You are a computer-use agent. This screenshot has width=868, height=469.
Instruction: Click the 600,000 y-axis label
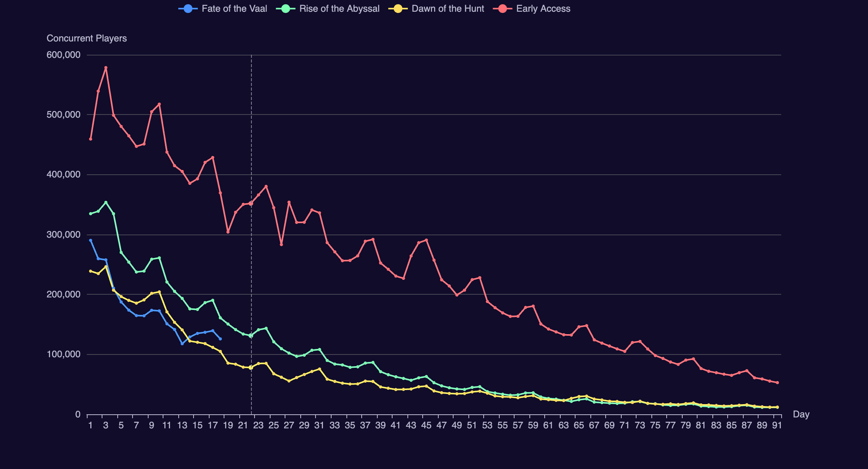(x=63, y=55)
